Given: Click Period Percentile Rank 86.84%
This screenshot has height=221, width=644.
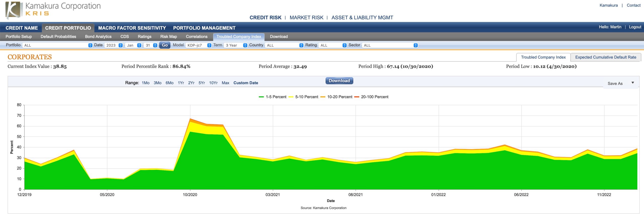Looking at the screenshot, I should tap(156, 67).
